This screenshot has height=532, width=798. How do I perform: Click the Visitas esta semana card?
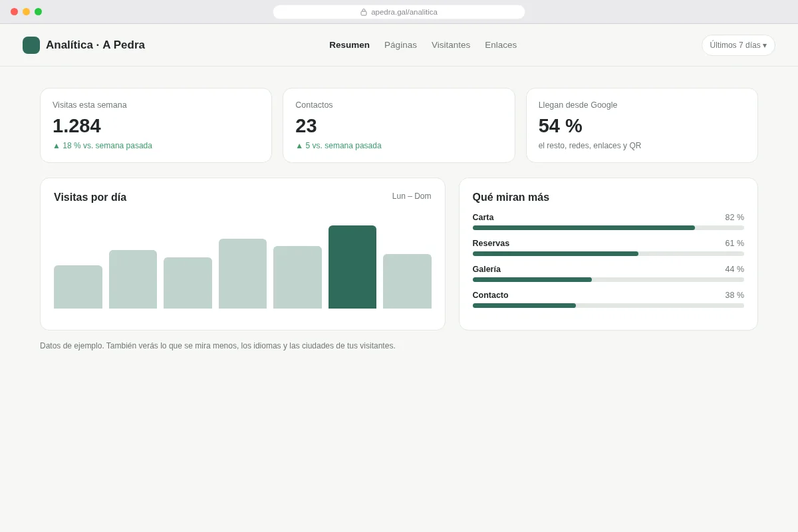(x=156, y=126)
